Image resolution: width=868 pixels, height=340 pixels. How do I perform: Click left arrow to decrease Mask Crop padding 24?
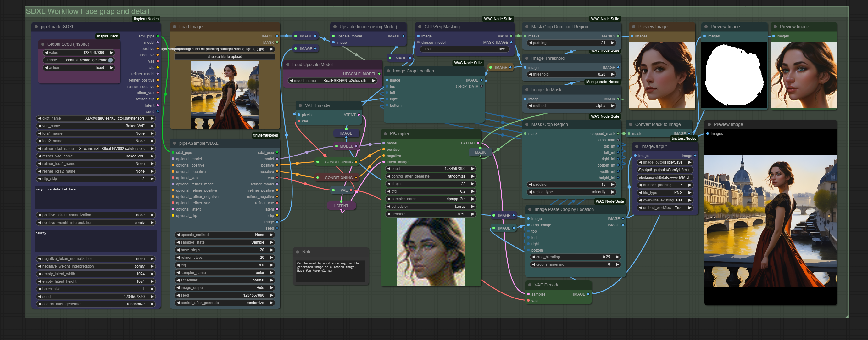530,43
